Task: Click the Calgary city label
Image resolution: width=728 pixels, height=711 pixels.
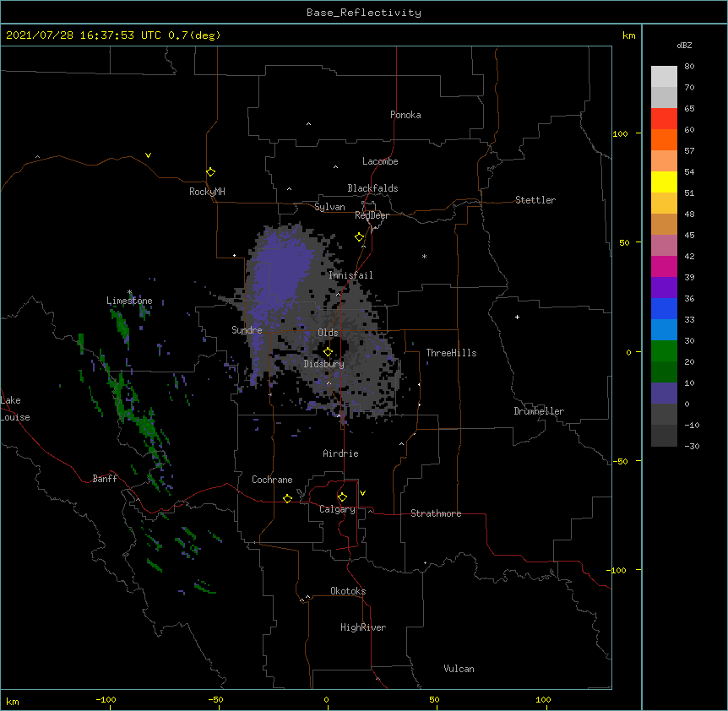Action: (x=337, y=509)
